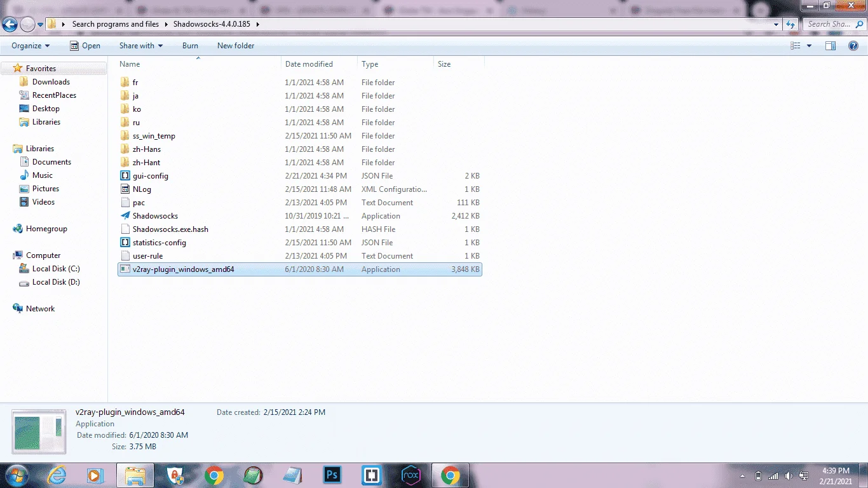Select Local Disk (D:) in navigation pane
This screenshot has width=868, height=488.
coord(56,282)
